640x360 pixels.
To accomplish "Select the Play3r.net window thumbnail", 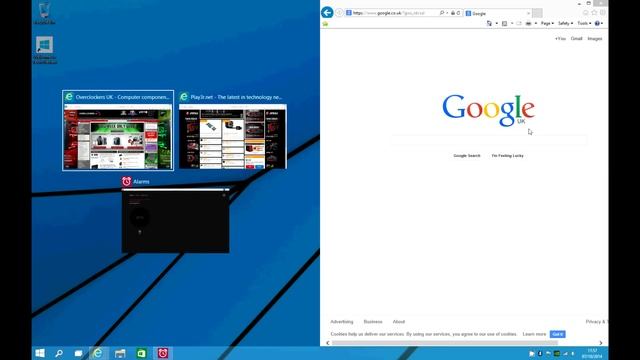I will tap(233, 130).
